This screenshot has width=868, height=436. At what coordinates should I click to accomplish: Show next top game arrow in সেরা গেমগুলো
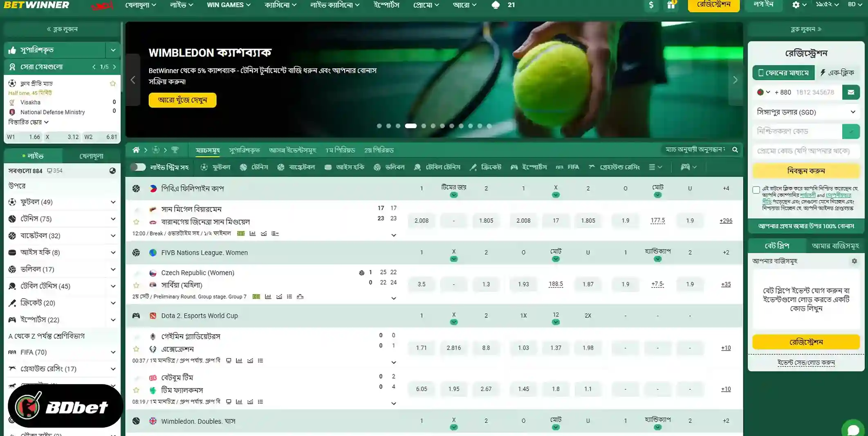[x=114, y=67]
